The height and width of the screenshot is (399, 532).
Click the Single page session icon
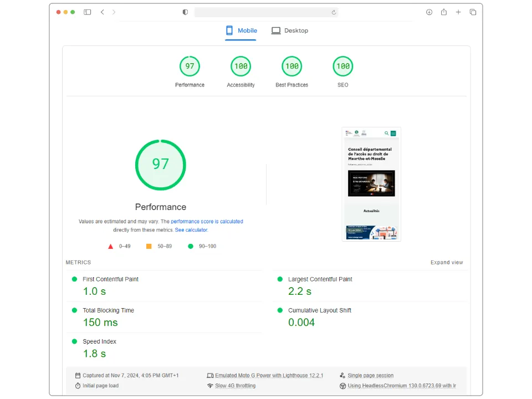[x=344, y=375]
